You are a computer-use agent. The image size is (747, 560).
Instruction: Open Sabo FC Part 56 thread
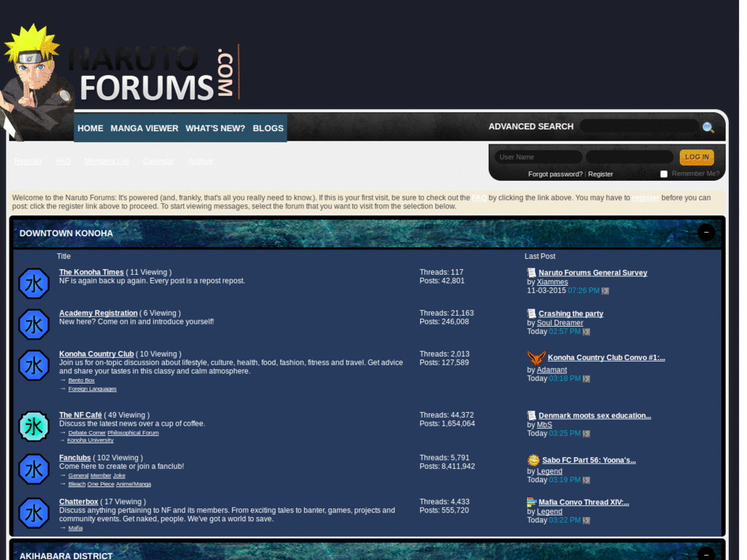click(589, 461)
